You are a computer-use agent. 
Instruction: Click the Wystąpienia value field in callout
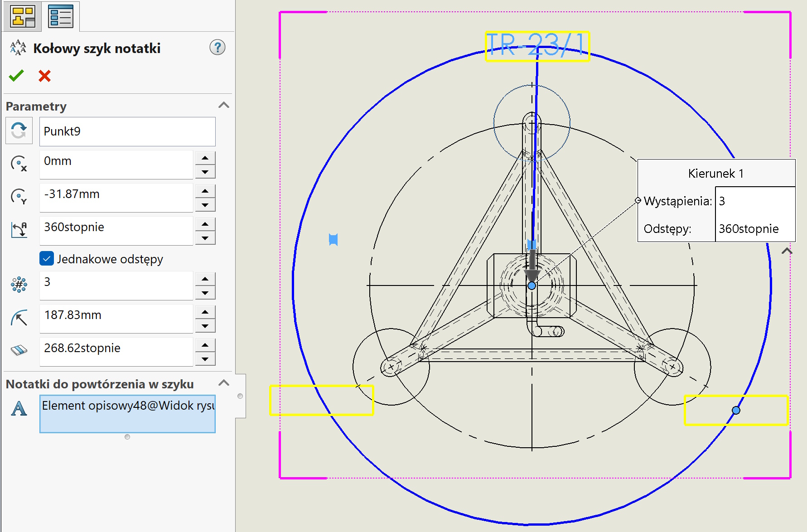point(754,201)
